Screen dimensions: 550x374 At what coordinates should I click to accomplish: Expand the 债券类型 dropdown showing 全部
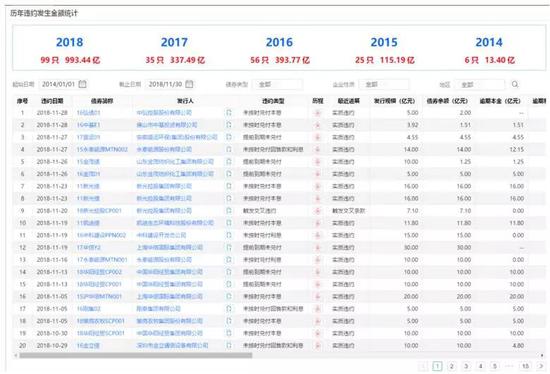pos(277,84)
